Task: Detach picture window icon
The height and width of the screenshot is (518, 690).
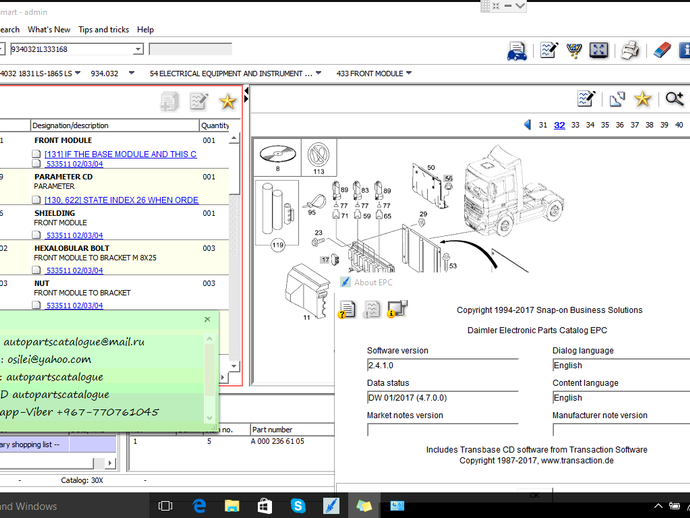Action: point(617,99)
